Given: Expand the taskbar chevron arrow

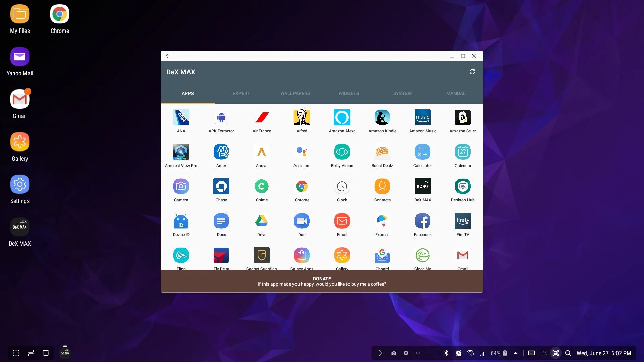Looking at the screenshot, I should click(381, 353).
